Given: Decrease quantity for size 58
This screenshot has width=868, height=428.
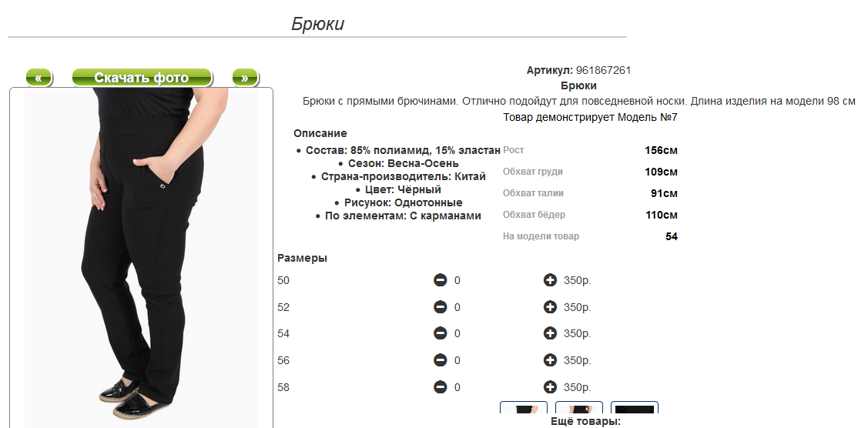Looking at the screenshot, I should coord(440,387).
